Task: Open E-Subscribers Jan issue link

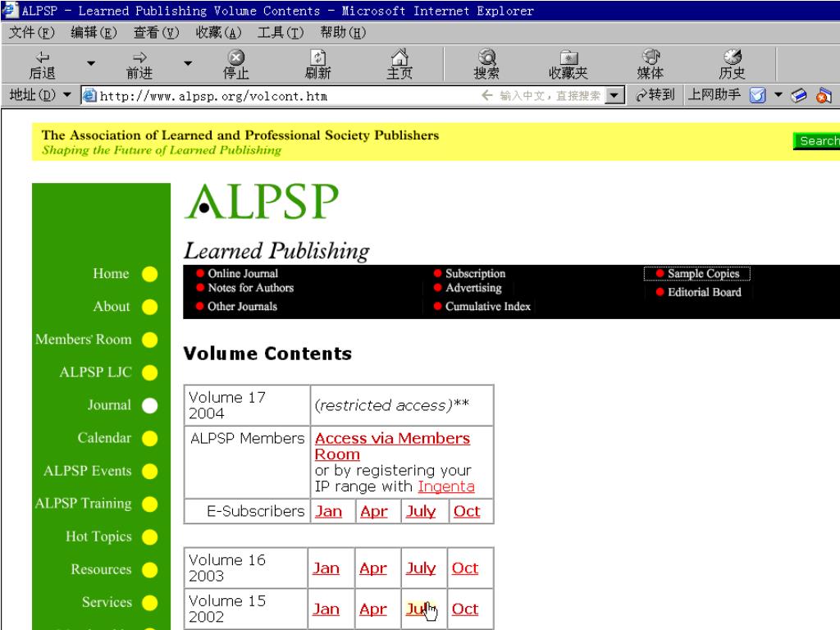Action: point(328,512)
